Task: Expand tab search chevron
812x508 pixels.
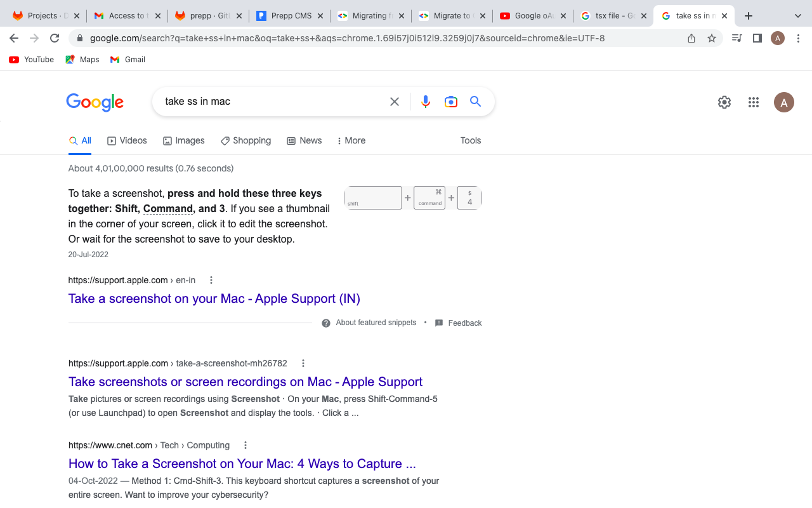Action: tap(798, 16)
